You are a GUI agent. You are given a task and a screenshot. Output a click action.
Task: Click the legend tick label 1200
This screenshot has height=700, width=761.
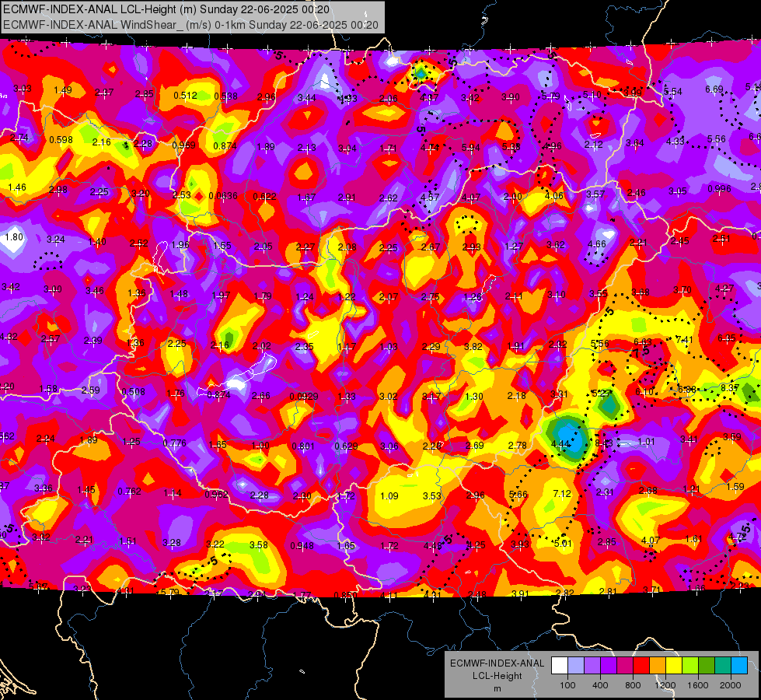pos(665,685)
